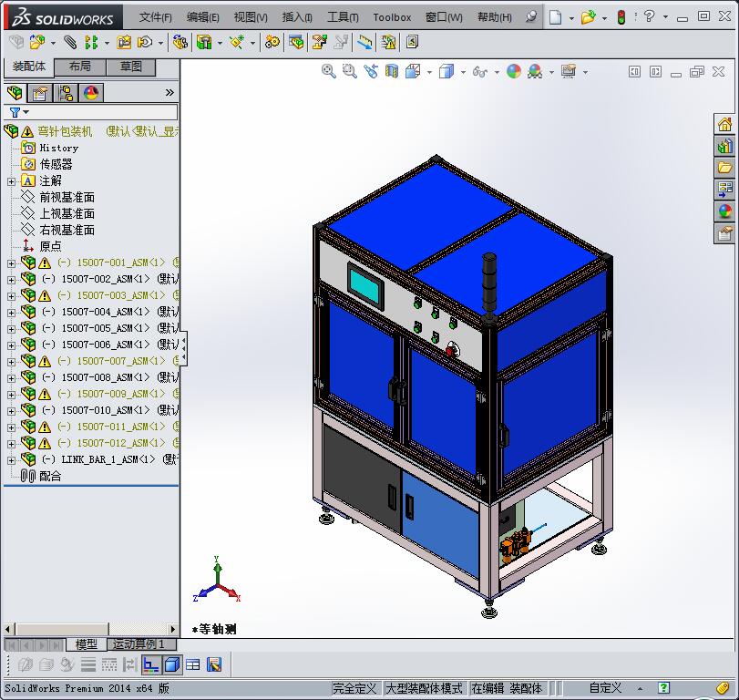This screenshot has height=700, width=739.
Task: Select 前视基准面 plane in tree
Action: (67, 198)
